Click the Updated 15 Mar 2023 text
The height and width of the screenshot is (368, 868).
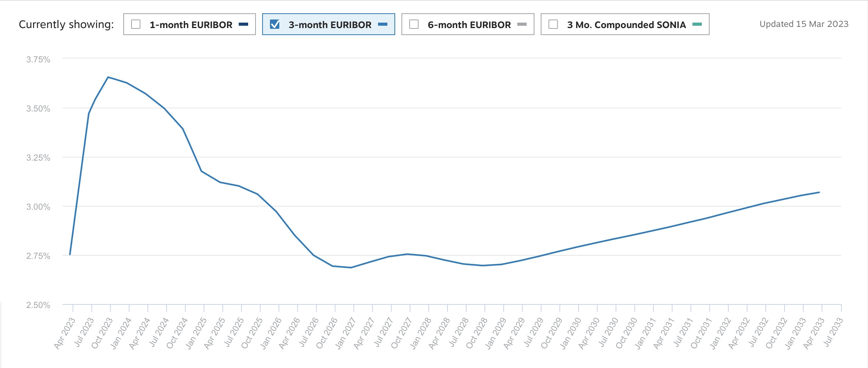[x=804, y=24]
